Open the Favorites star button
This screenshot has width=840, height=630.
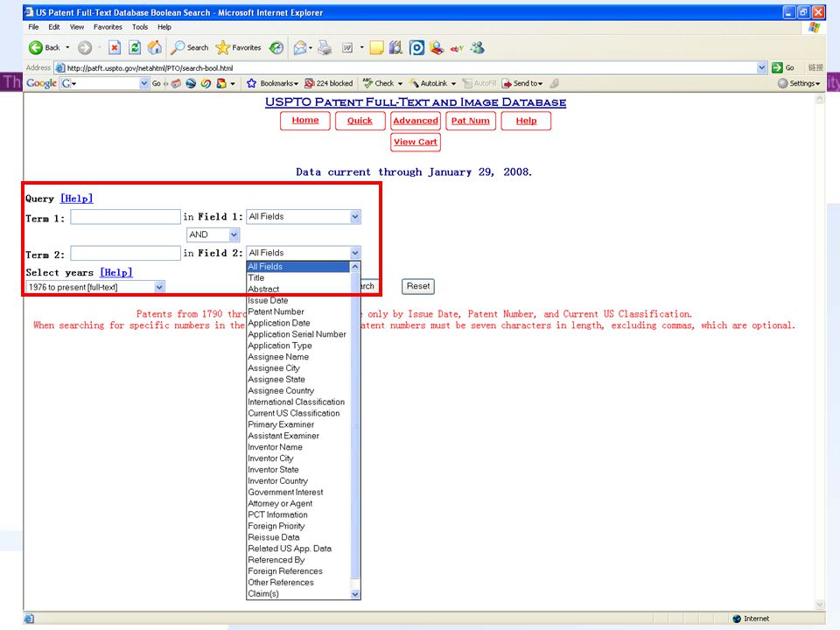click(238, 47)
